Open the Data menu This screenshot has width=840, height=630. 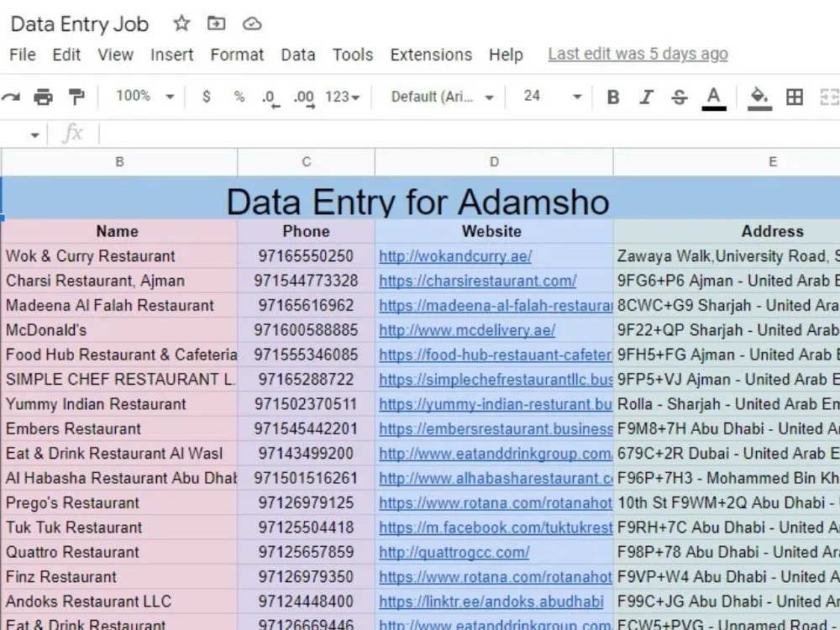298,55
